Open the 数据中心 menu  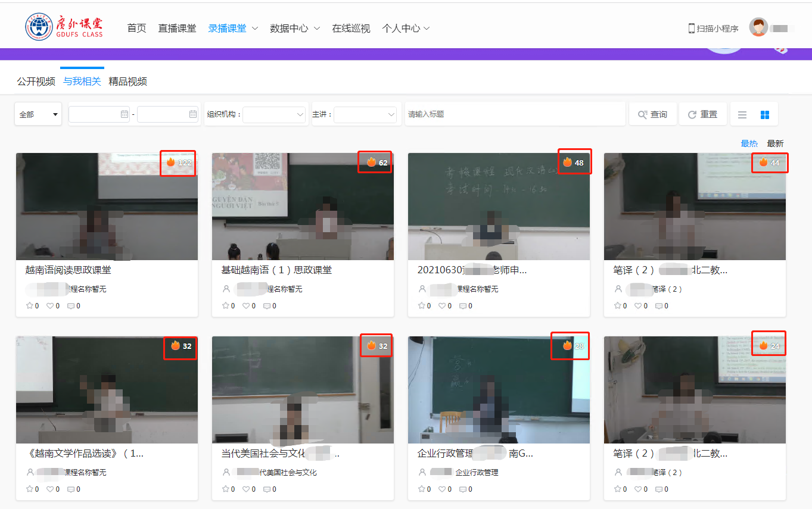295,28
